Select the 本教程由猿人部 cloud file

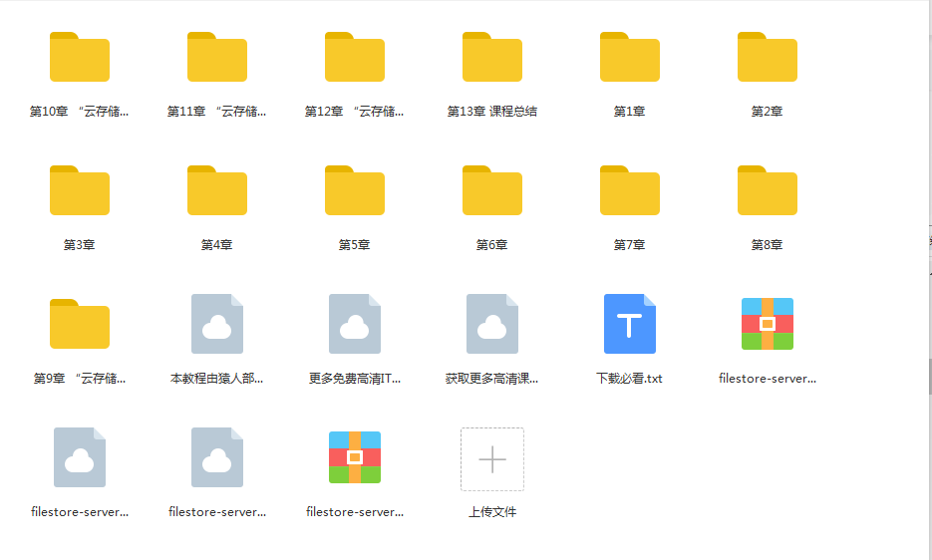pyautogui.click(x=217, y=325)
